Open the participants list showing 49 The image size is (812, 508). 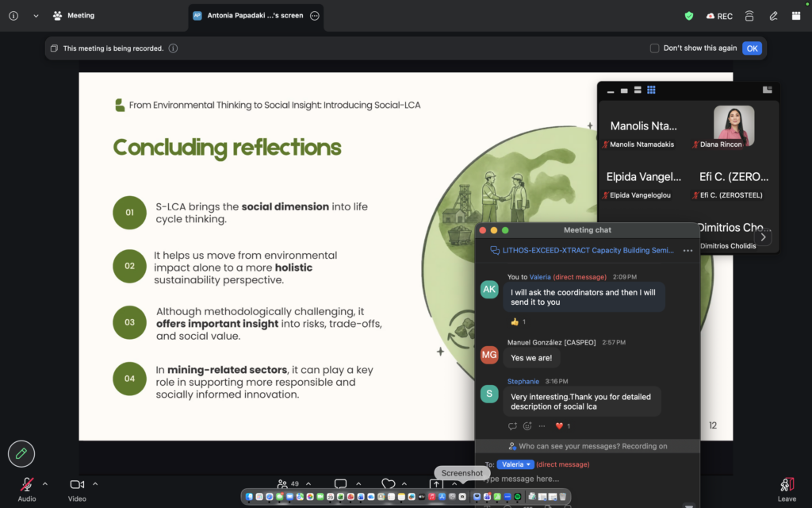(x=289, y=483)
